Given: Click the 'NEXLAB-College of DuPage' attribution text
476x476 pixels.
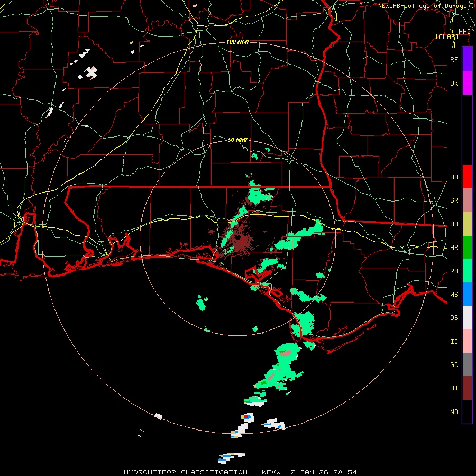Looking at the screenshot, I should pyautogui.click(x=422, y=6).
